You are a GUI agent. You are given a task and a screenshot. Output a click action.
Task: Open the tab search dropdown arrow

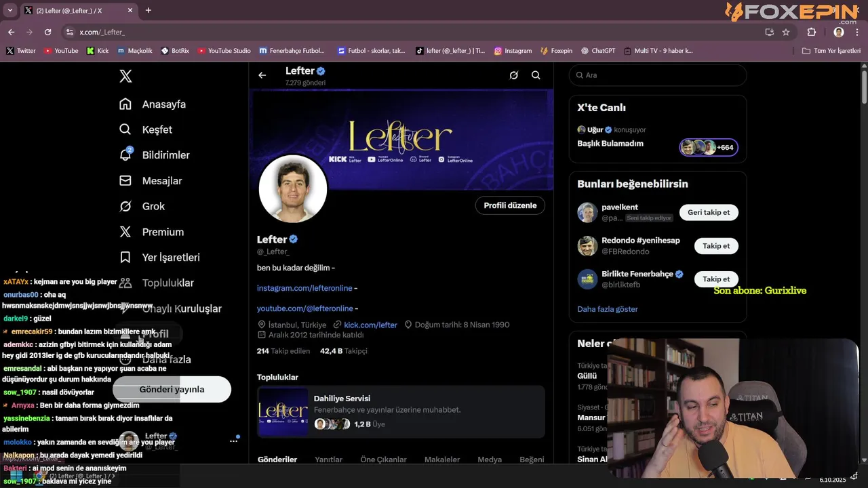point(9,10)
